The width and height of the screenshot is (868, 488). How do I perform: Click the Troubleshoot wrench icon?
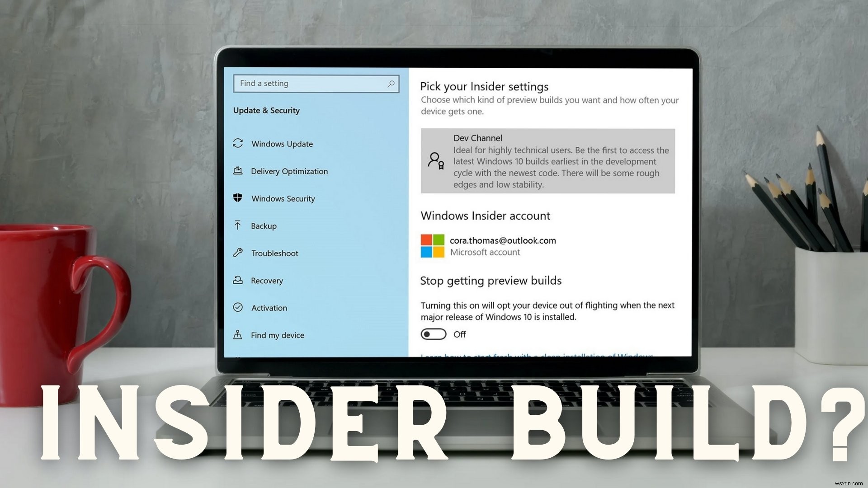(239, 253)
